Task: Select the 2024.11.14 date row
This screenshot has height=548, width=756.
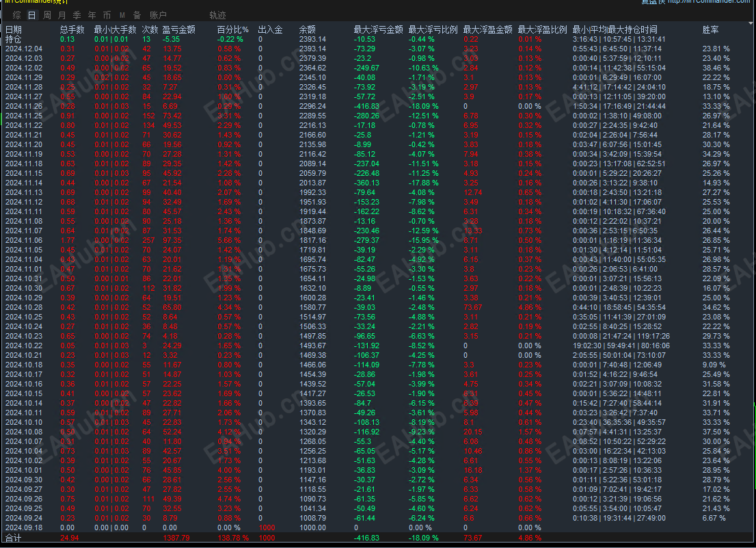Action: point(24,183)
